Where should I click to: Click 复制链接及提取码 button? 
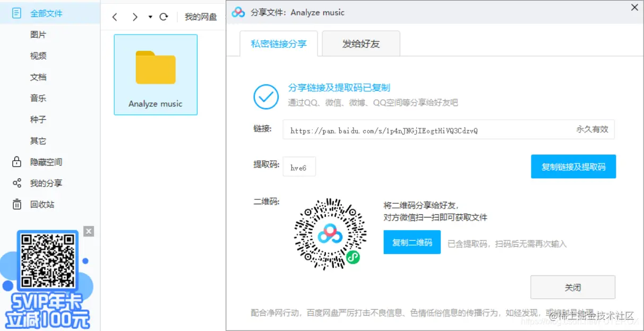[x=573, y=167]
